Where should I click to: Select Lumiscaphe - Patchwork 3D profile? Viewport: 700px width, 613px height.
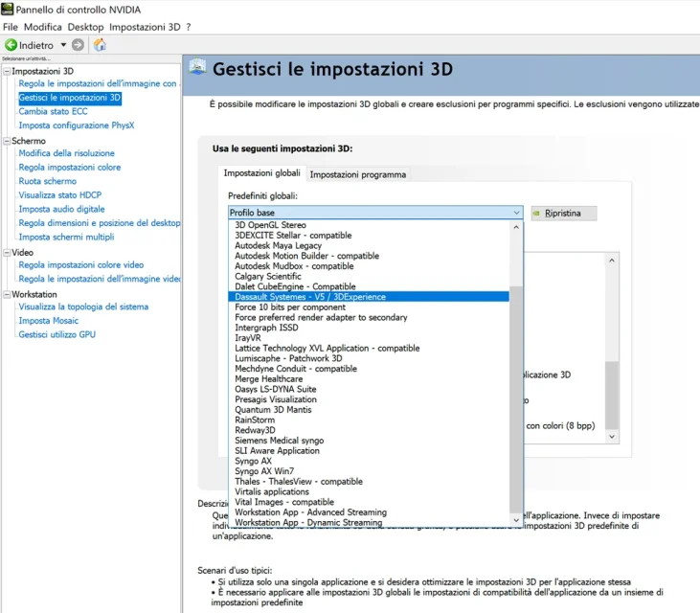coord(369,358)
